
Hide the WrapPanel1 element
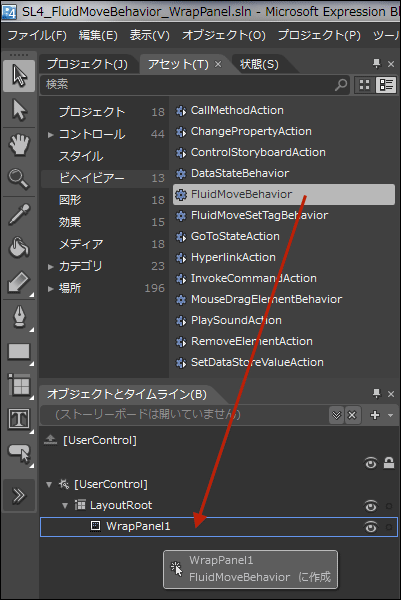[370, 527]
